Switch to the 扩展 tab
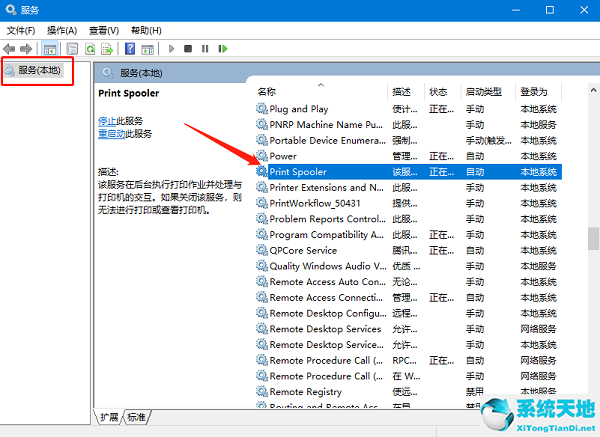 (109, 417)
